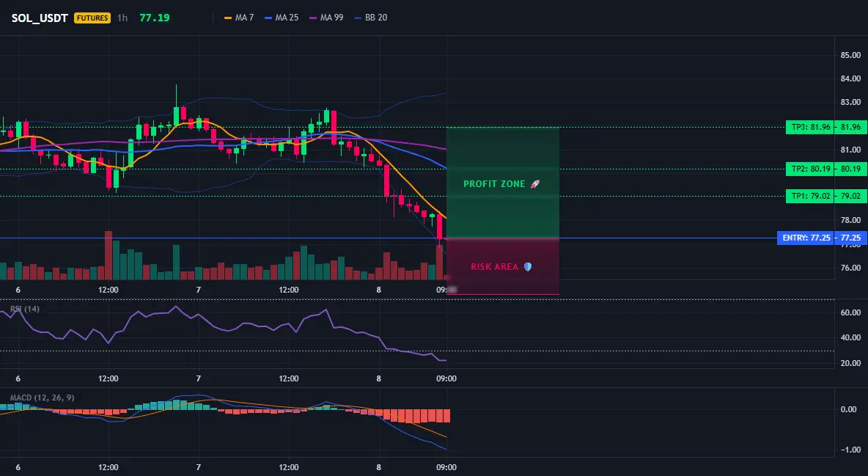Viewport: 868px width, 476px height.
Task: Click the orange MA 7 legend line swatch
Action: point(228,18)
